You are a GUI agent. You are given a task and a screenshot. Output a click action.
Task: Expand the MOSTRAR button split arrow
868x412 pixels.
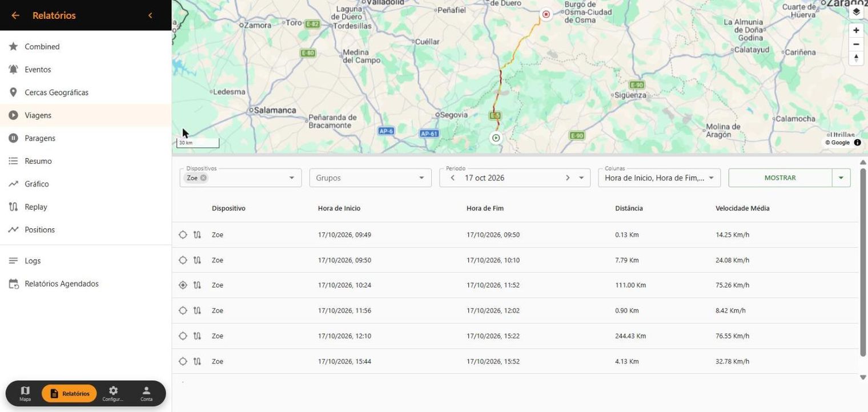(841, 178)
